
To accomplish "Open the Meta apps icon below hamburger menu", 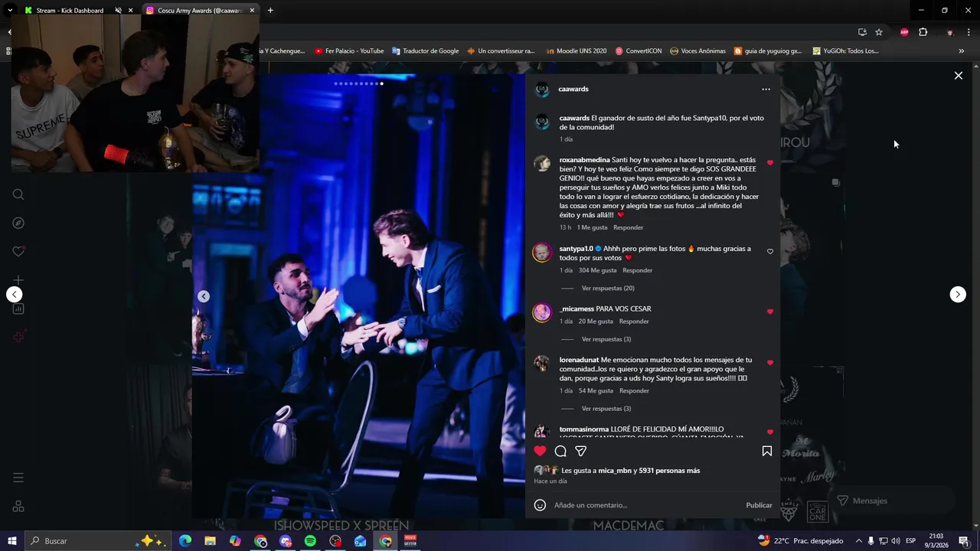I will 18,506.
